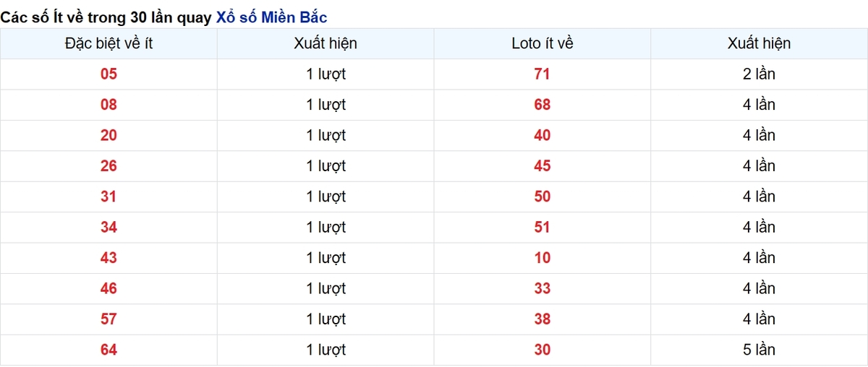Select special number 26
This screenshot has width=868, height=367.
pos(109,165)
